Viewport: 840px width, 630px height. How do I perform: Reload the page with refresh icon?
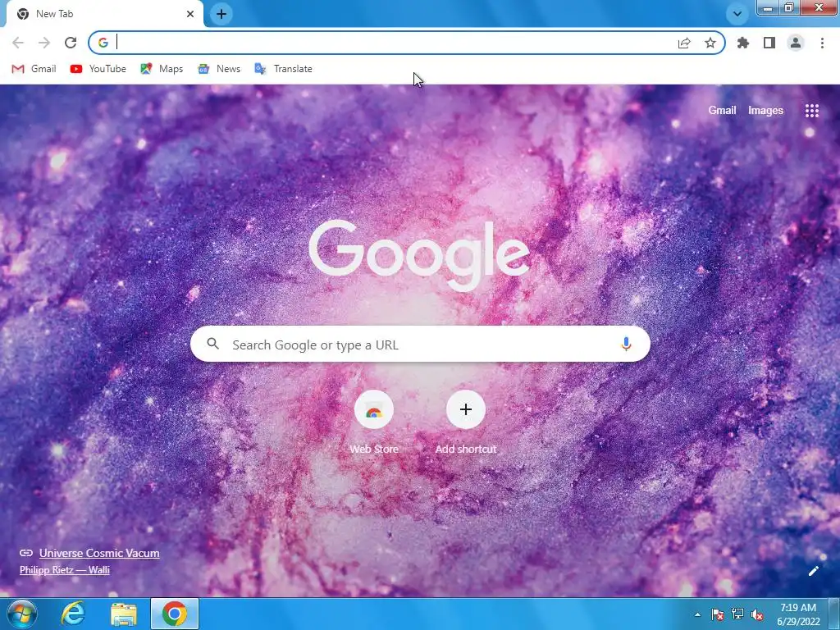tap(71, 43)
